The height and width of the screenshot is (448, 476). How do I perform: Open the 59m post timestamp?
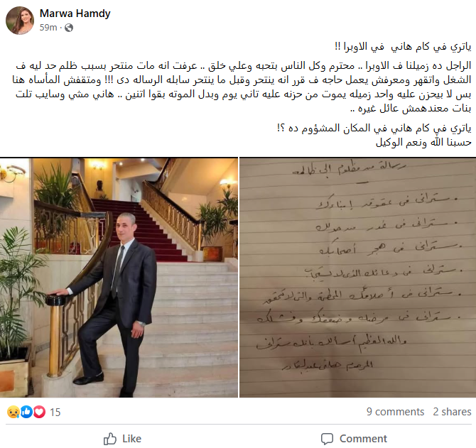point(48,28)
